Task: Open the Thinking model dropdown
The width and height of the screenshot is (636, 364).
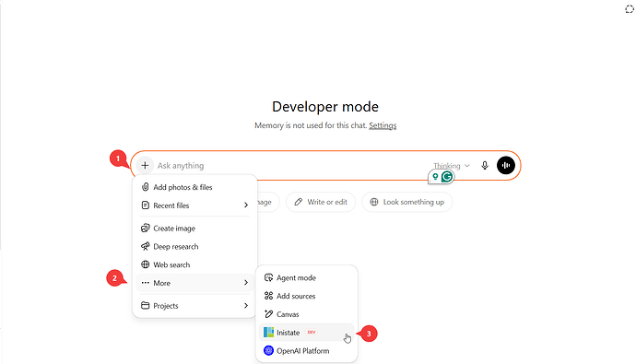Action: [x=451, y=166]
